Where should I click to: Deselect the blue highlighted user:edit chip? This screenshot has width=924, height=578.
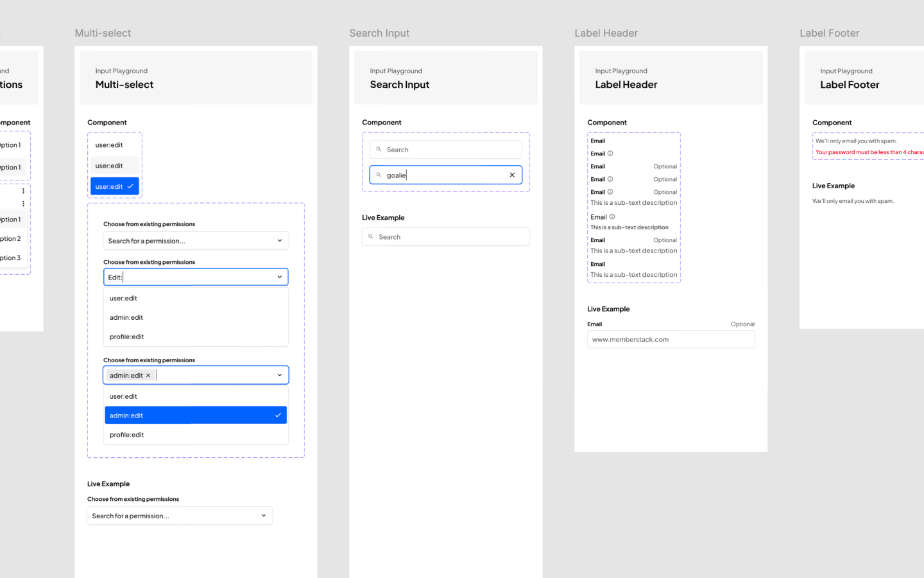click(110, 186)
